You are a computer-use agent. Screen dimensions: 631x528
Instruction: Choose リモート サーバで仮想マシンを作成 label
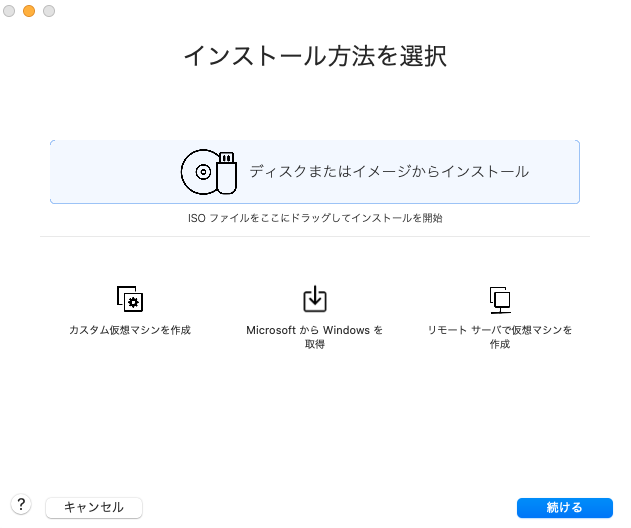click(500, 337)
